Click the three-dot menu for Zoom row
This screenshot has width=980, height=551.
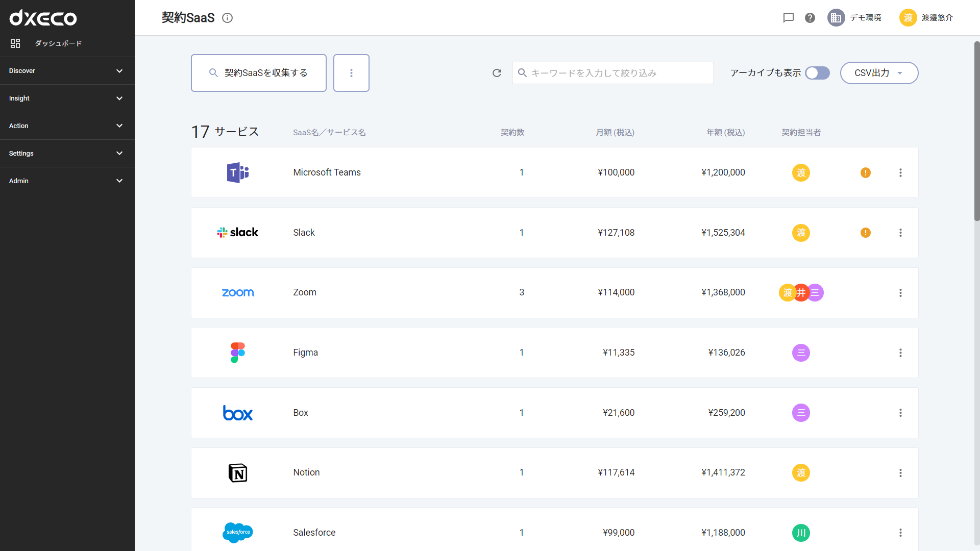[900, 293]
